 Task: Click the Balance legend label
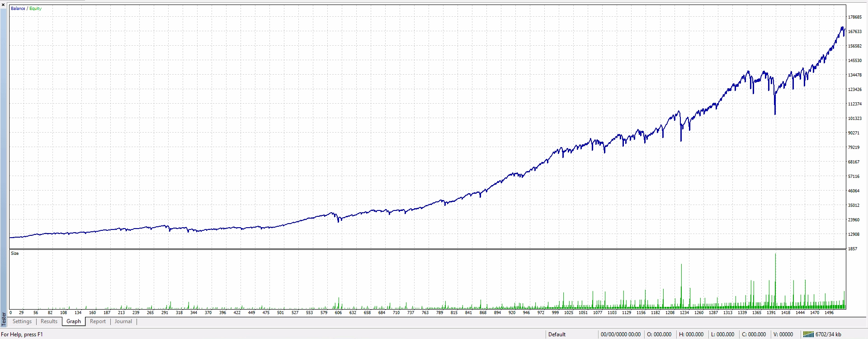tap(18, 9)
